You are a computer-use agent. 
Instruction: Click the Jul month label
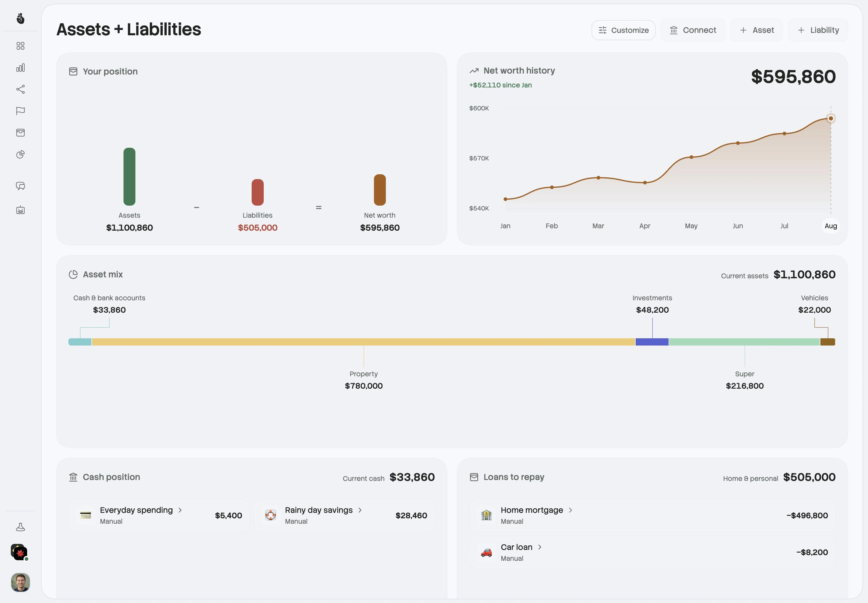pyautogui.click(x=784, y=226)
